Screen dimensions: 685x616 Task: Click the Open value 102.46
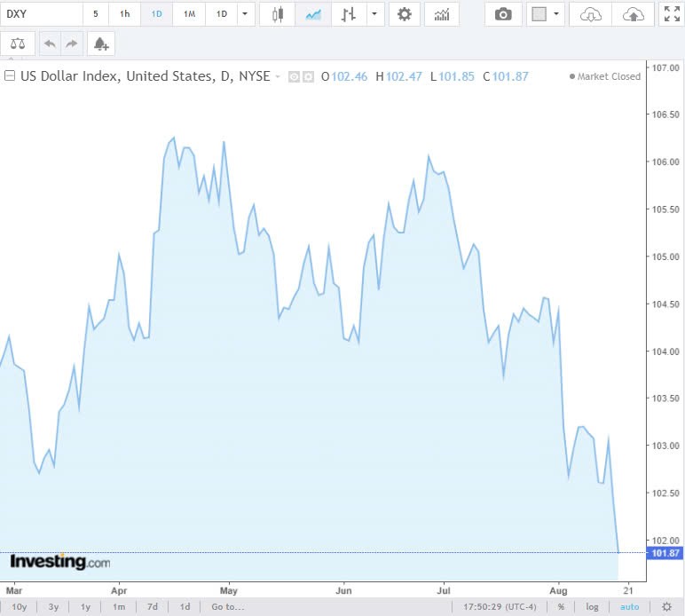pos(349,77)
